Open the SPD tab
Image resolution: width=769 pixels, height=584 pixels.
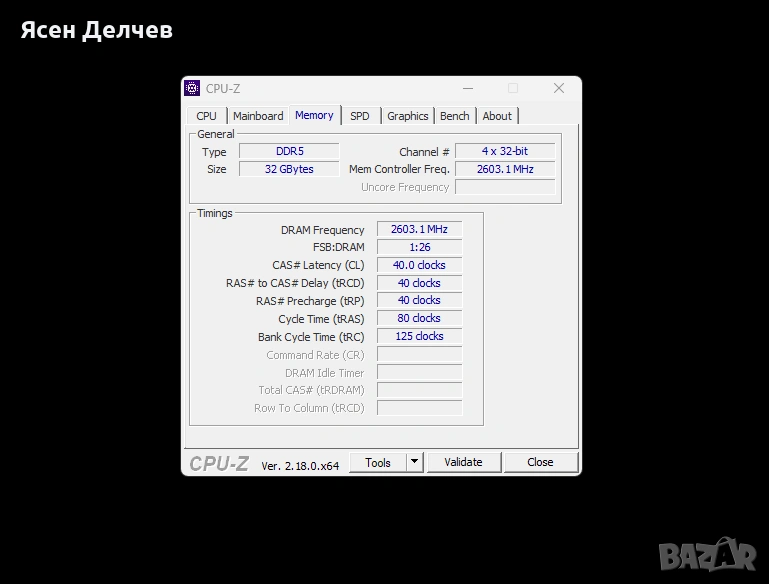pos(360,116)
